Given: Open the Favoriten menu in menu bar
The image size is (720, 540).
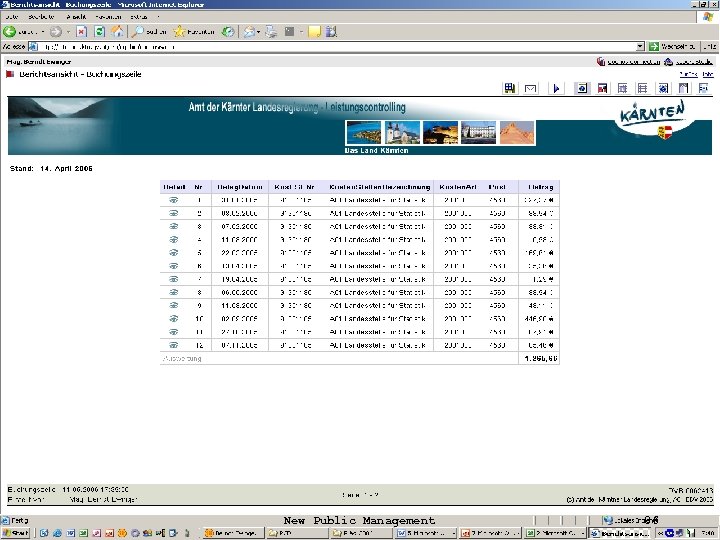Looking at the screenshot, I should (x=108, y=17).
